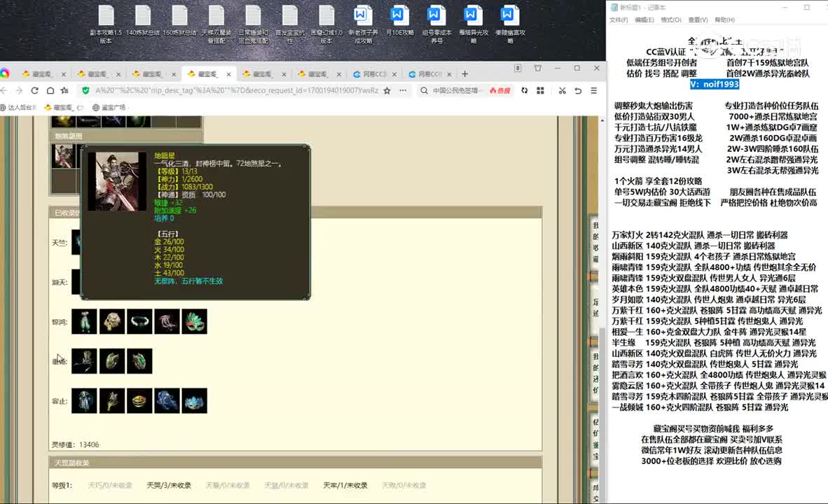Click the magnifier search icon
Image resolution: width=828 pixels, height=504 pixels.
click(424, 91)
